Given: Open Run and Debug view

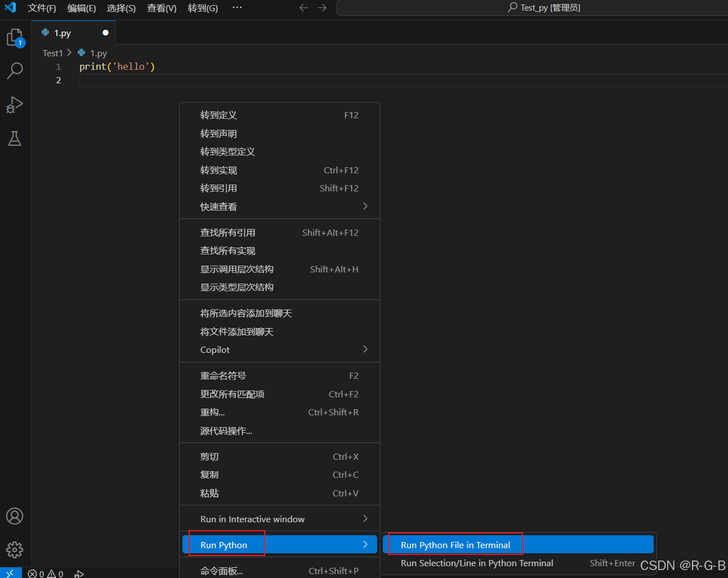Looking at the screenshot, I should 15,105.
